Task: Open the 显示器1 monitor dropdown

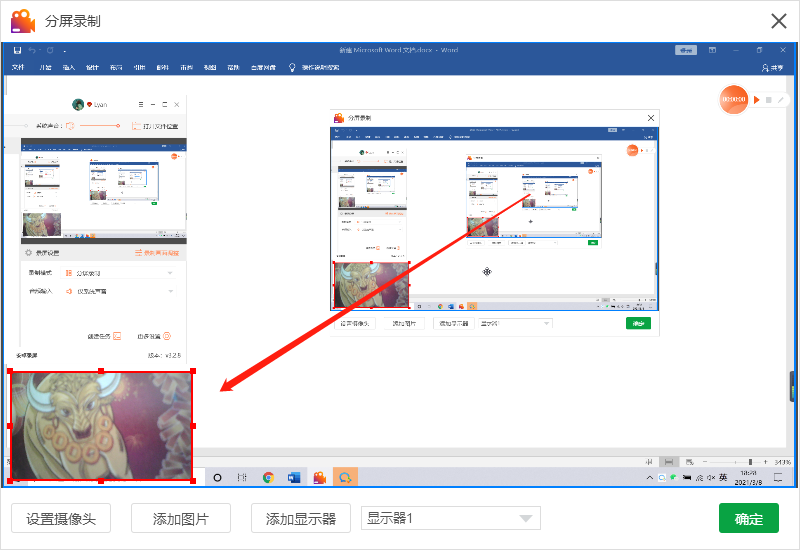Action: click(x=524, y=518)
